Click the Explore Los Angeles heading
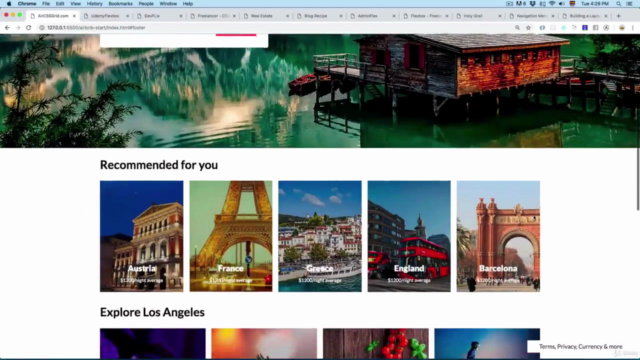Screen dimensions: 640x360 click(152, 312)
